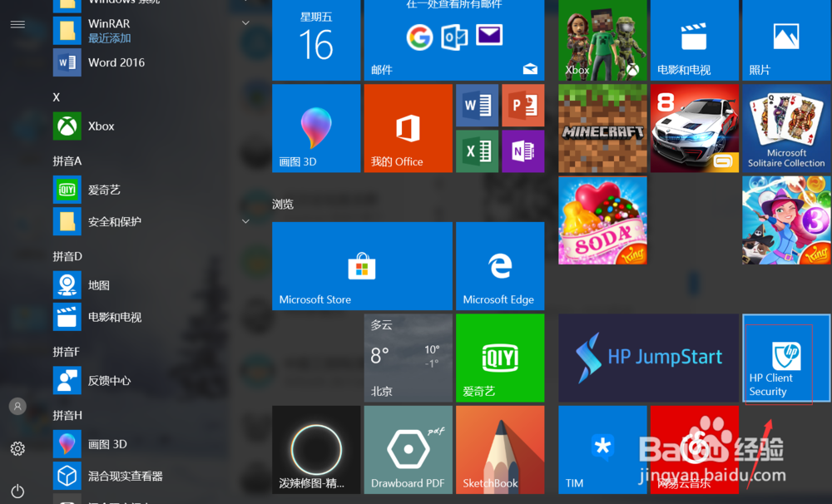Open the SketchBook tile
The image size is (832, 504).
500,450
